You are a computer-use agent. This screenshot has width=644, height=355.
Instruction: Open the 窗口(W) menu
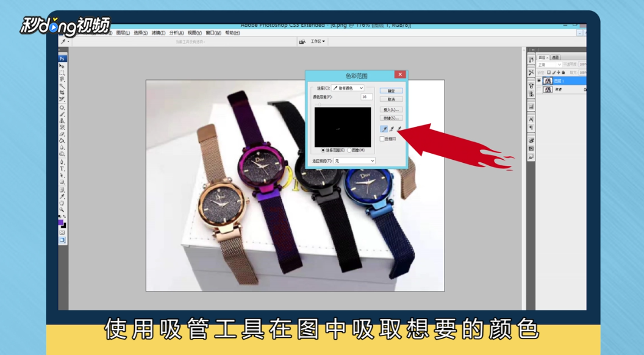click(x=213, y=33)
